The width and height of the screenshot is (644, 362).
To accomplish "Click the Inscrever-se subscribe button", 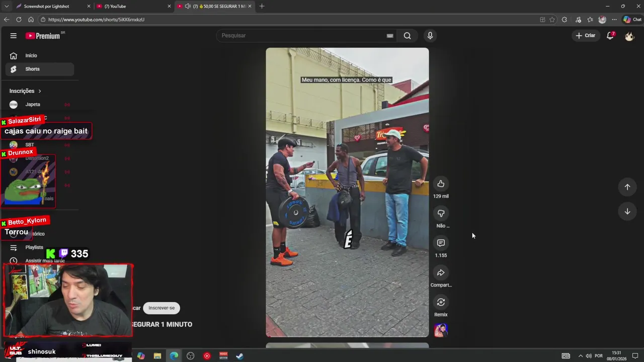I will tap(162, 308).
